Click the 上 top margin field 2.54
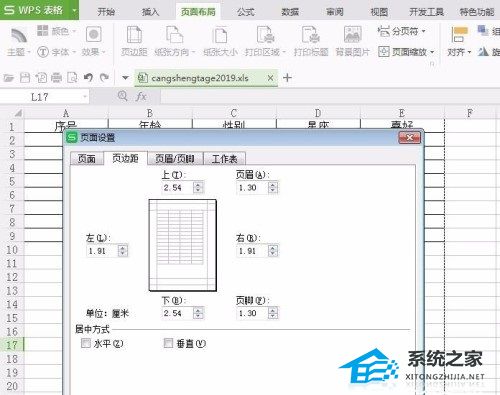This screenshot has height=395, width=500. [x=178, y=188]
